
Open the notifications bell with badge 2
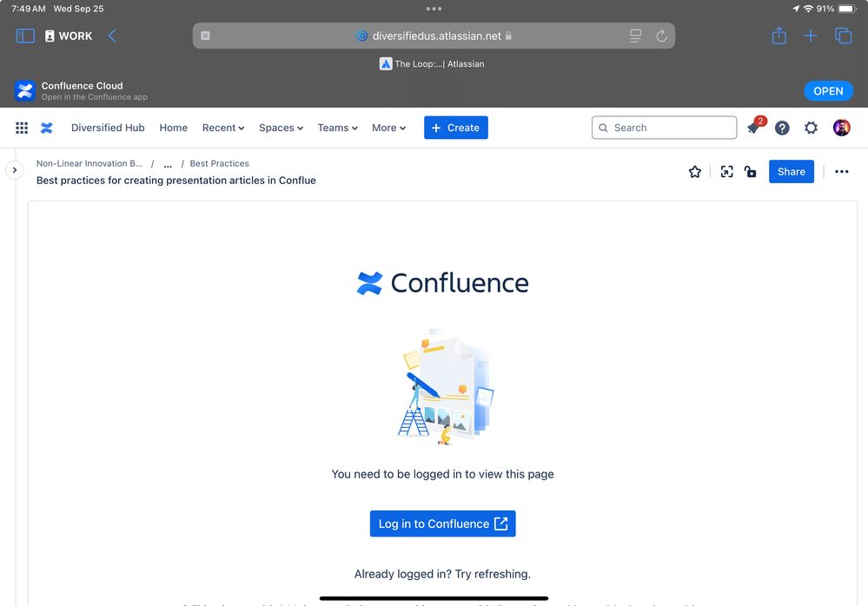click(x=754, y=127)
